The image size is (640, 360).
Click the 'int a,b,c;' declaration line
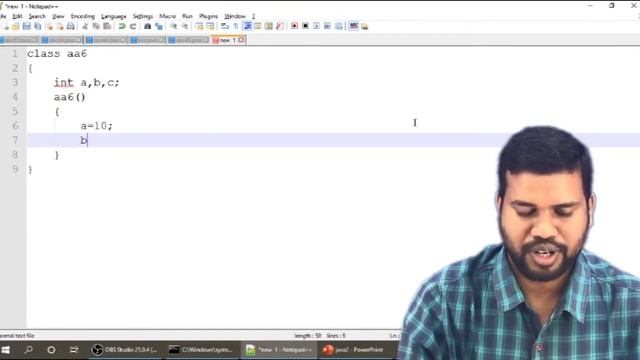pyautogui.click(x=87, y=82)
